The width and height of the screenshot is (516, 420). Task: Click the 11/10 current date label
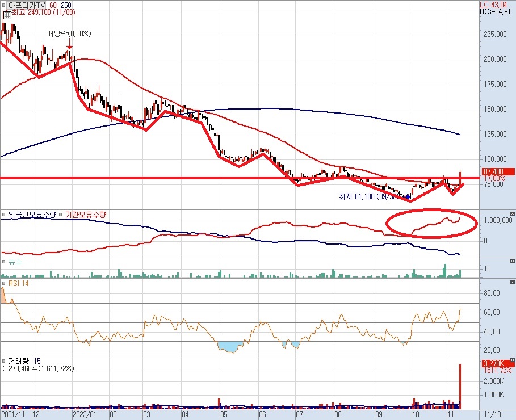pos(493,414)
